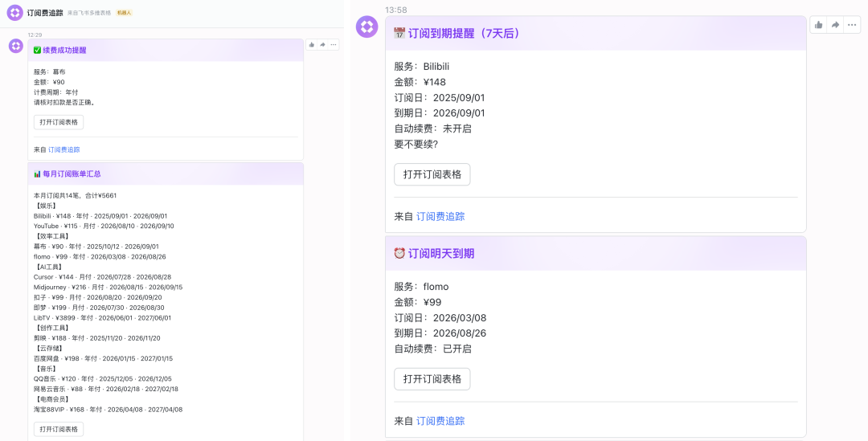Click 打开订阅表格 in the 续费成功提醒 card

click(x=59, y=122)
